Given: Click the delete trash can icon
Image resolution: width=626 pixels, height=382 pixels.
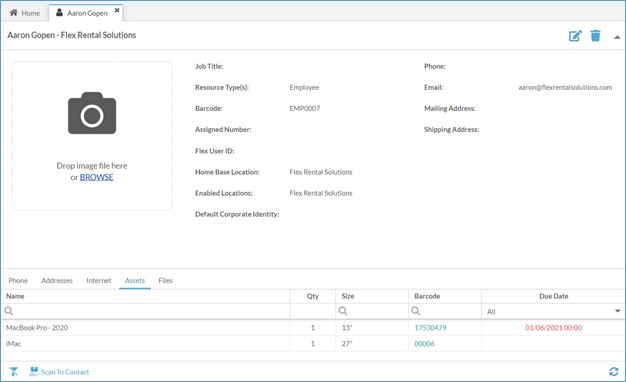Looking at the screenshot, I should (x=595, y=36).
